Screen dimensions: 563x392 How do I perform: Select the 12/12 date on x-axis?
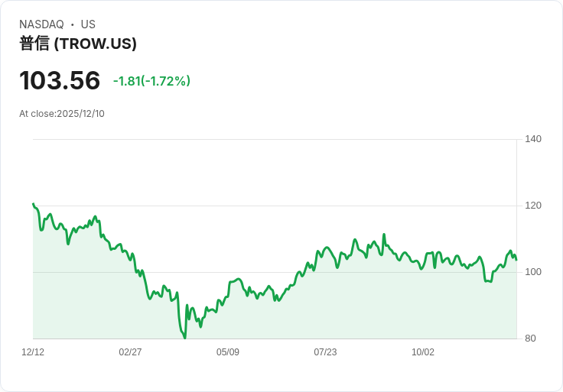pos(33,352)
